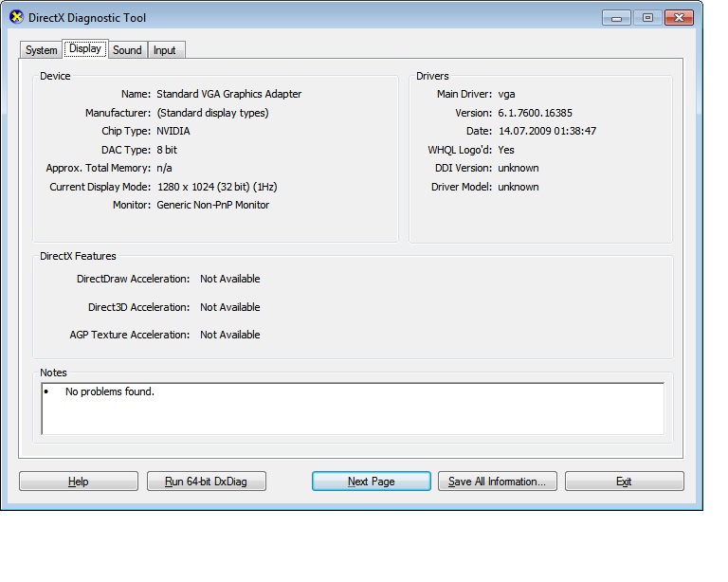Go to the Input tab

click(166, 49)
